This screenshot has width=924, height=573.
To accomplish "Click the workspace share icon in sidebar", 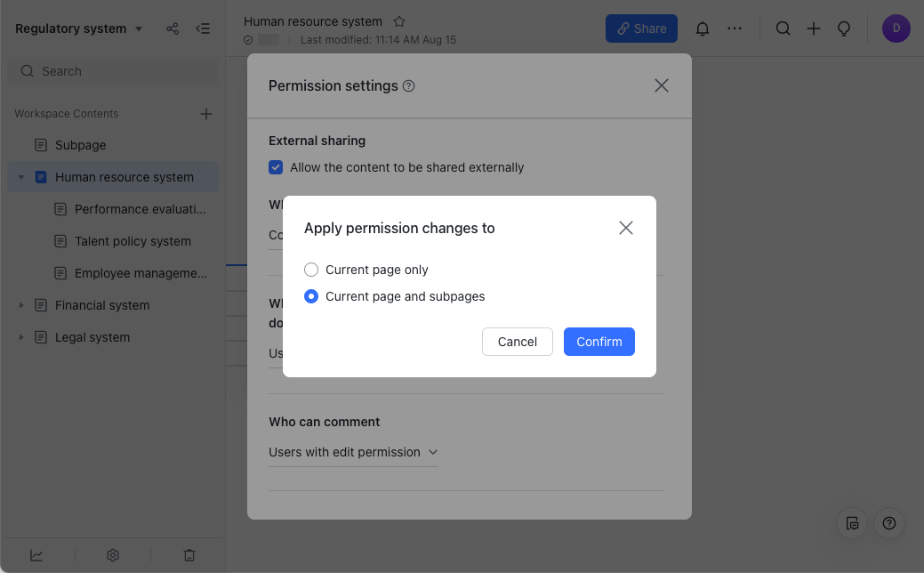I will (173, 28).
